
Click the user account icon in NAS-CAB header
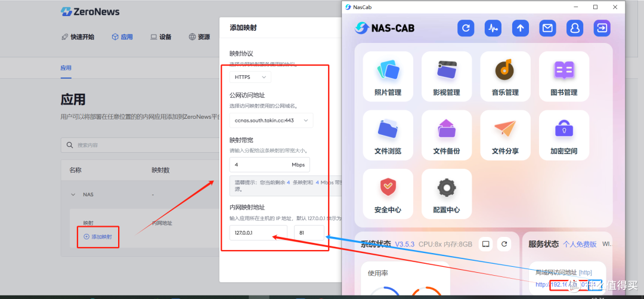[x=575, y=28]
